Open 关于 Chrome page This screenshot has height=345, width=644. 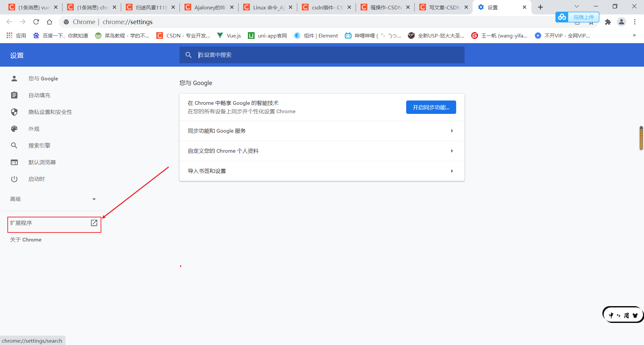[26, 240]
